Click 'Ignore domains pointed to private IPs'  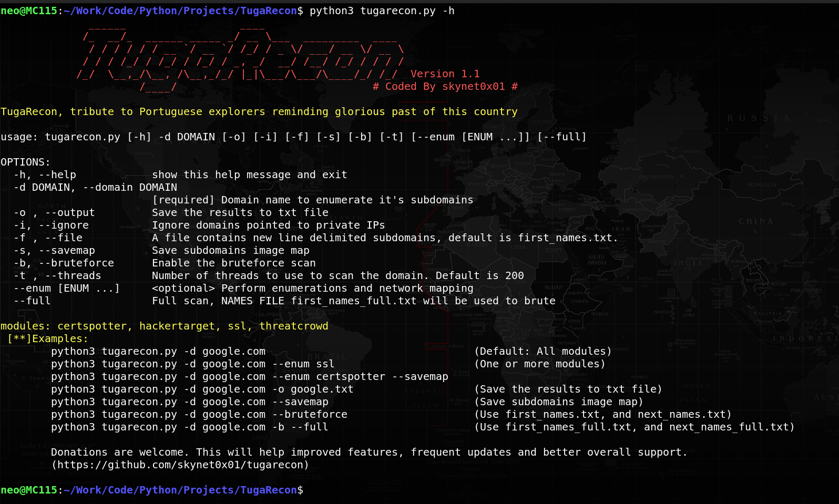[269, 225]
